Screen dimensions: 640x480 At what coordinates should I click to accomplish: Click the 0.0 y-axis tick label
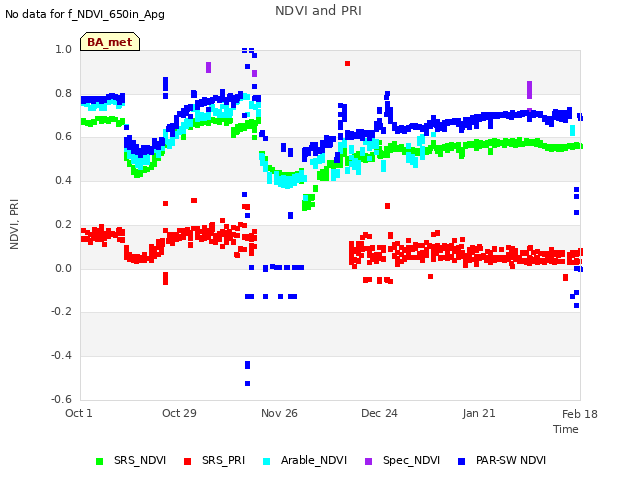pos(63,269)
